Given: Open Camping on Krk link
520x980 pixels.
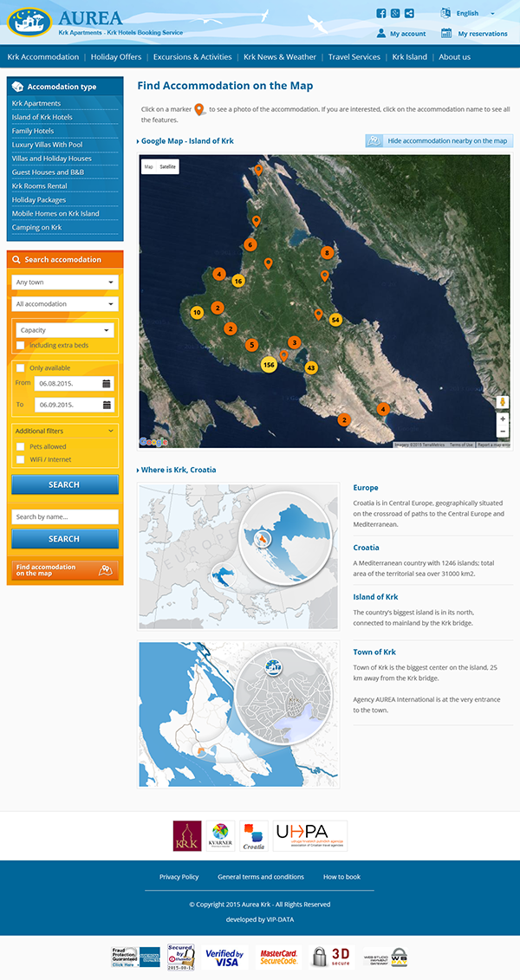Looking at the screenshot, I should pos(37,228).
